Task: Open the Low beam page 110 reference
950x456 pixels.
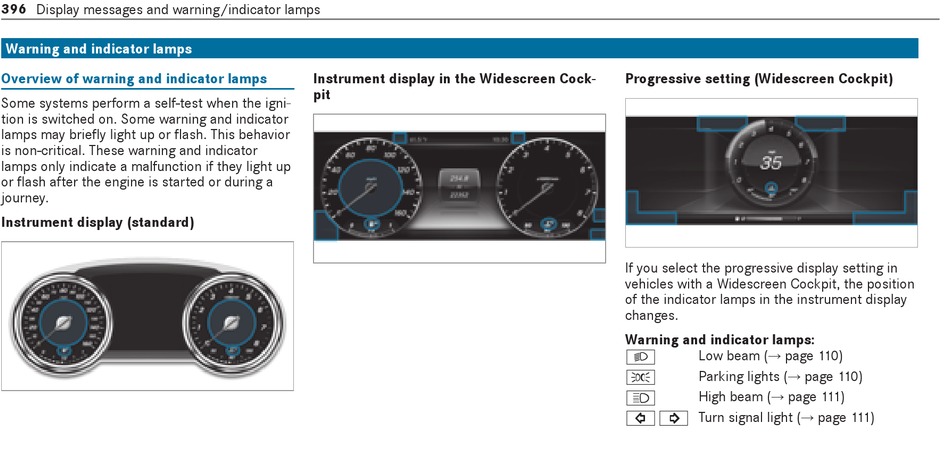Action: coord(803,356)
